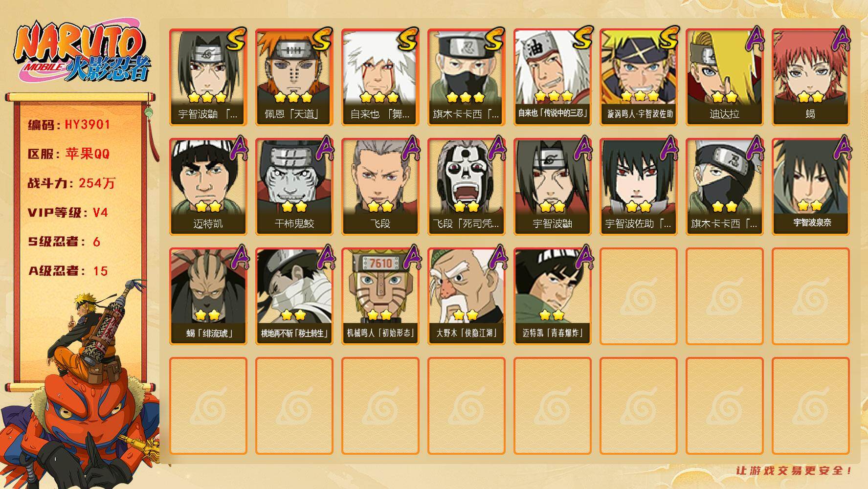
Task: Click the 迈特凯「青春爆炸」 card
Action: 552,296
